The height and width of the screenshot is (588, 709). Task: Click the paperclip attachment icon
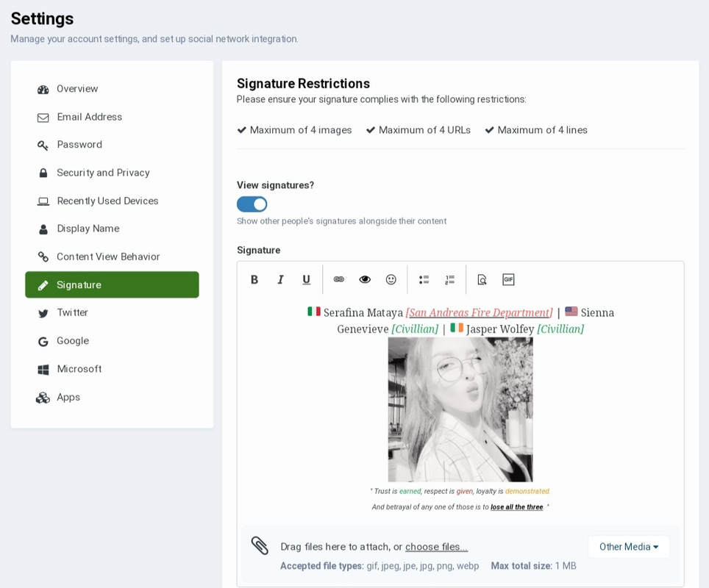coord(260,546)
